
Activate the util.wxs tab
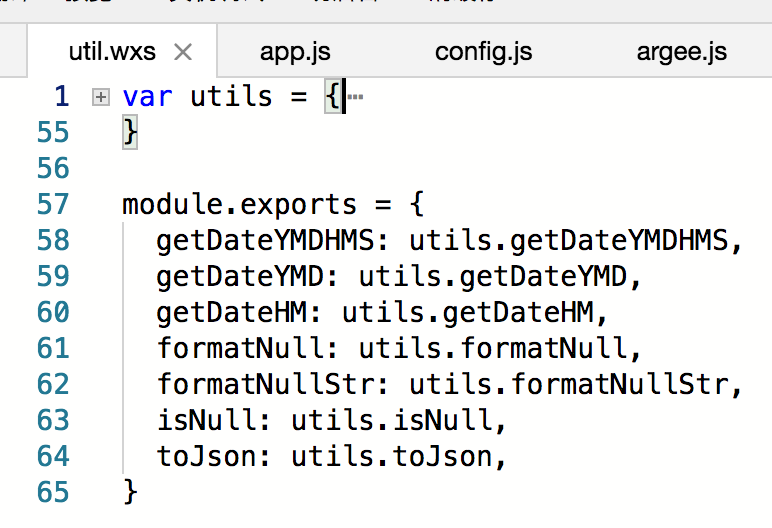[112, 52]
